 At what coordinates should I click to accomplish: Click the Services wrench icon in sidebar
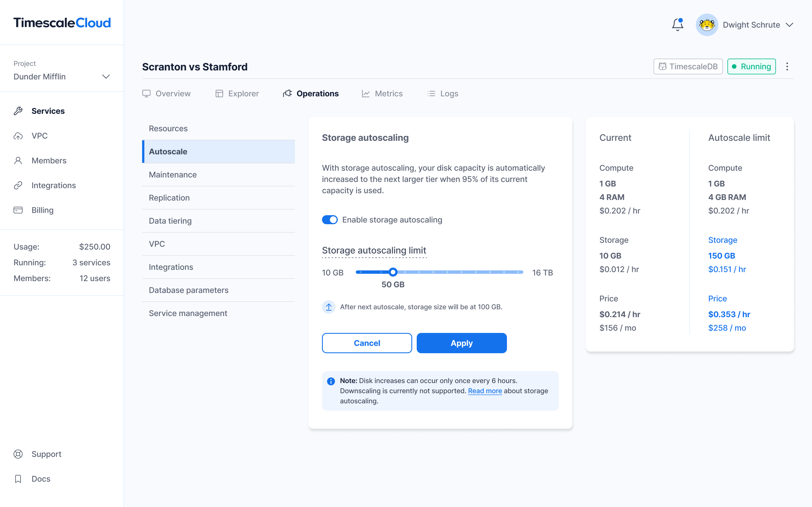(x=18, y=111)
